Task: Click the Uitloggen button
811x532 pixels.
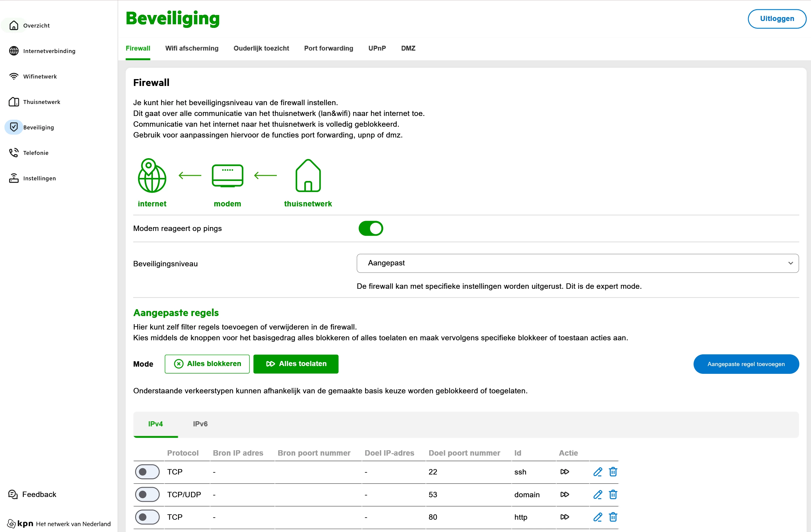Action: pyautogui.click(x=776, y=19)
